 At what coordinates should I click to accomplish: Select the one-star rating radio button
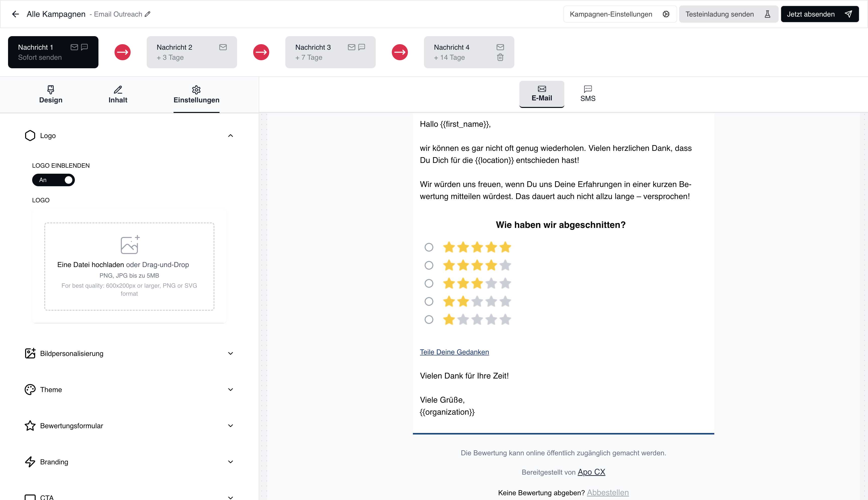coord(428,320)
